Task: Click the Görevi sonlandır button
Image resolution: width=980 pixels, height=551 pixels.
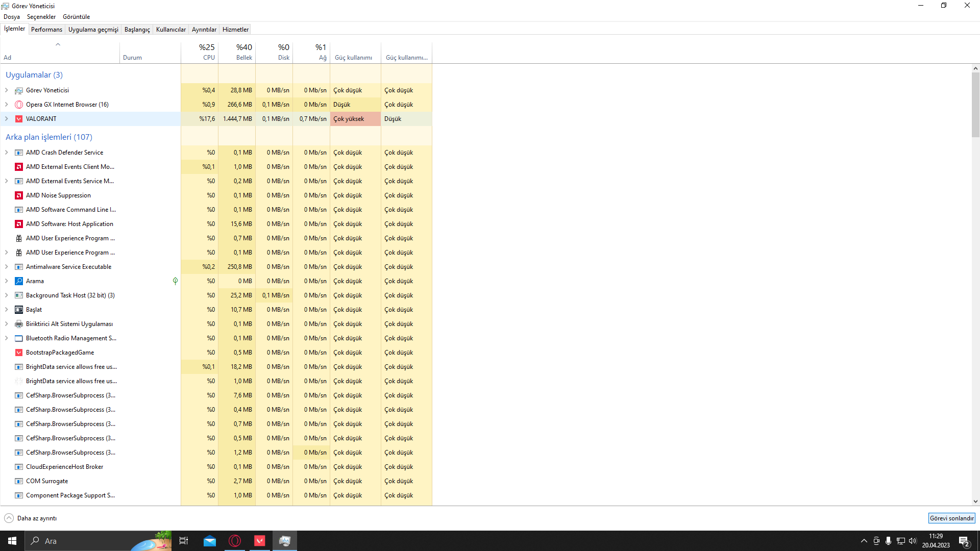Action: click(x=951, y=518)
